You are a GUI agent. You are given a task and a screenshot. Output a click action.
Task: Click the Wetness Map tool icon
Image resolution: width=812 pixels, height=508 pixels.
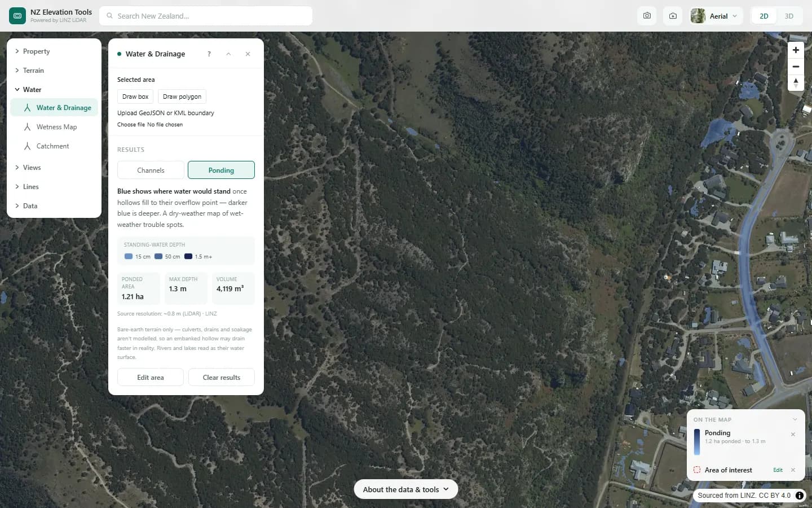pyautogui.click(x=27, y=127)
